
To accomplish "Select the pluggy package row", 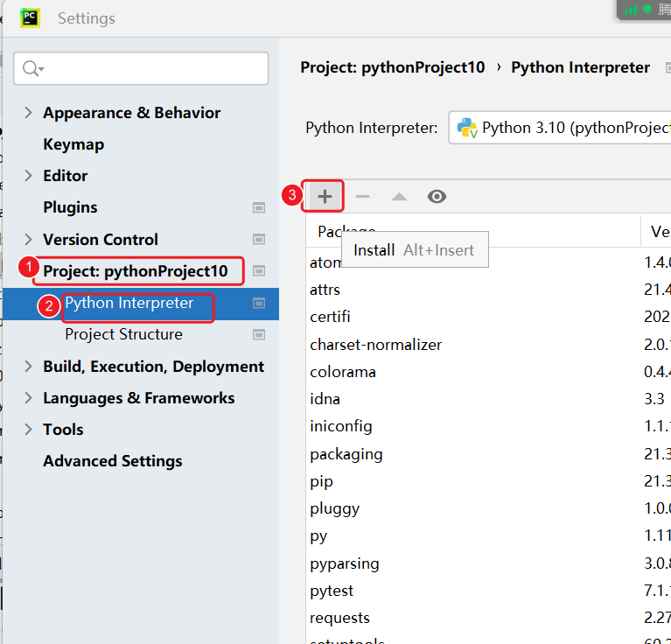I will click(488, 508).
